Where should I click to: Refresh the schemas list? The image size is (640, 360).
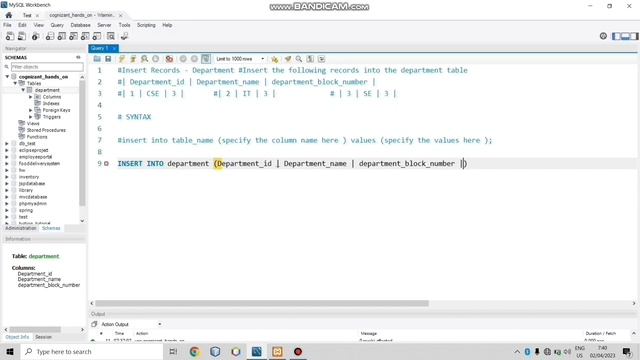point(78,58)
